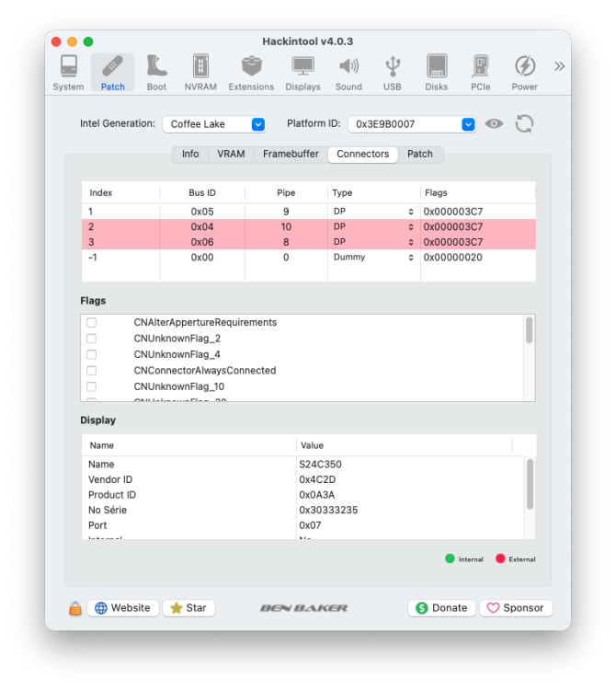Click the Ben Baker logo
The height and width of the screenshot is (690, 616).
click(303, 608)
